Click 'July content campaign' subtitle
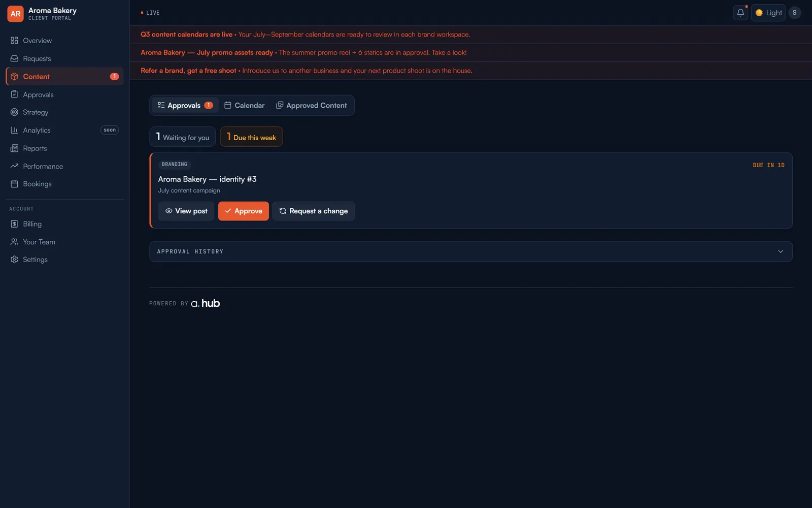 [x=189, y=190]
